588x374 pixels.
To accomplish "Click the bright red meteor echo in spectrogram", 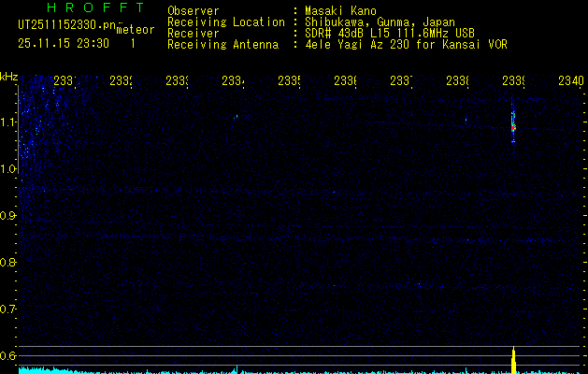I will tap(513, 124).
